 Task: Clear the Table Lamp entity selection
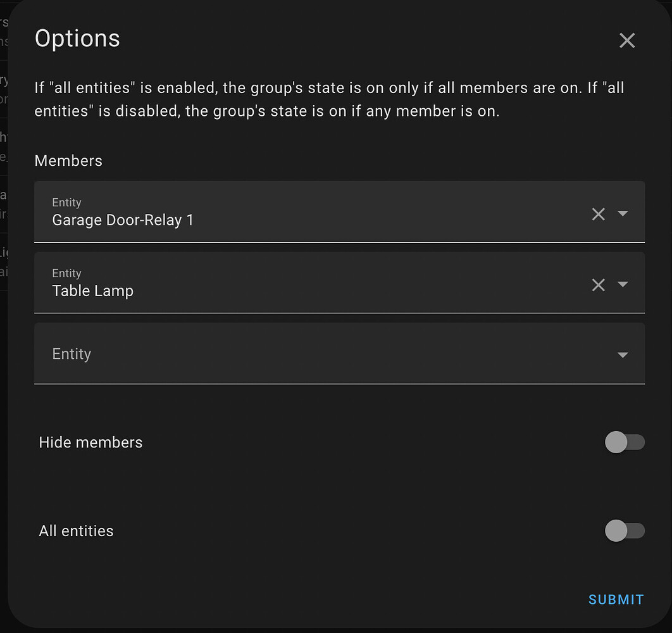click(x=598, y=285)
